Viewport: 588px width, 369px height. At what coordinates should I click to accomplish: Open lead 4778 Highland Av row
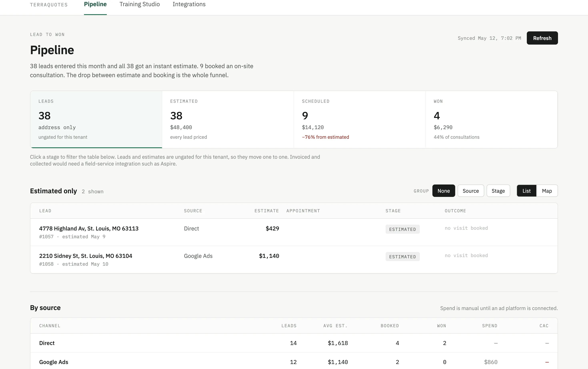point(294,232)
